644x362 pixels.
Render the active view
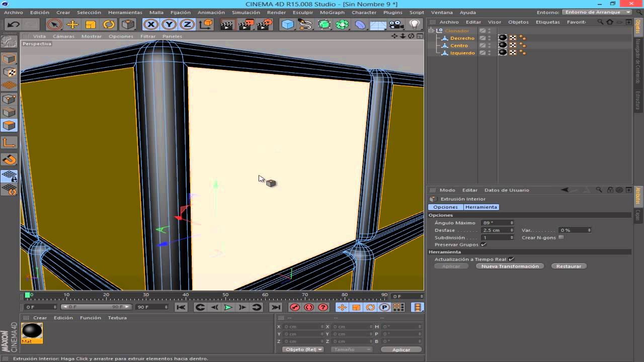coord(228,24)
